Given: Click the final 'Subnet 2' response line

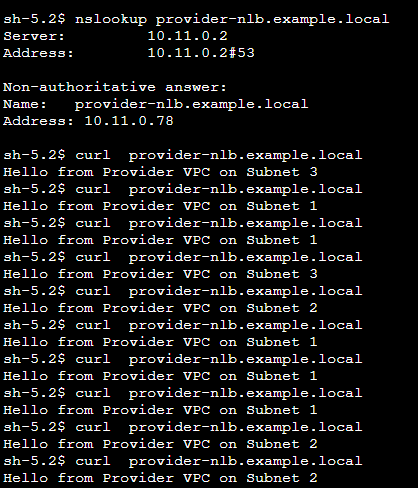Looking at the screenshot, I should click(160, 478).
